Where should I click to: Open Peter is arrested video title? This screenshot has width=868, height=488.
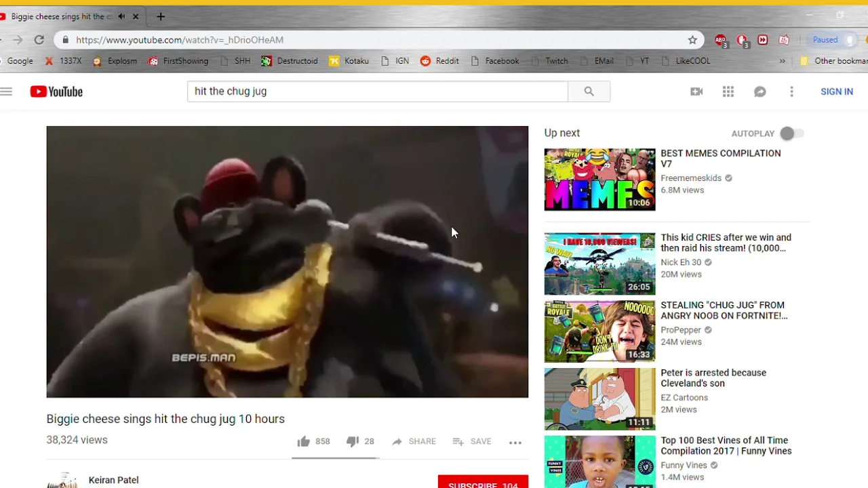[x=713, y=378]
